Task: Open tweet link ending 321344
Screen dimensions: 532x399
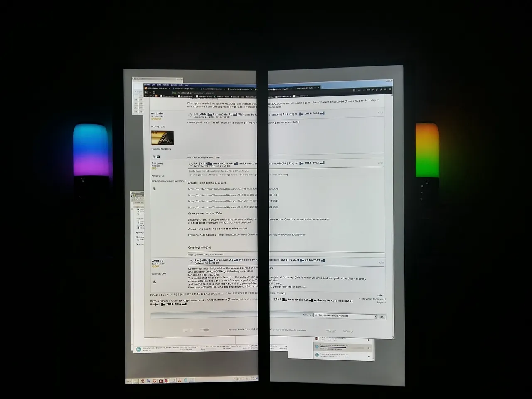Action: (x=233, y=195)
